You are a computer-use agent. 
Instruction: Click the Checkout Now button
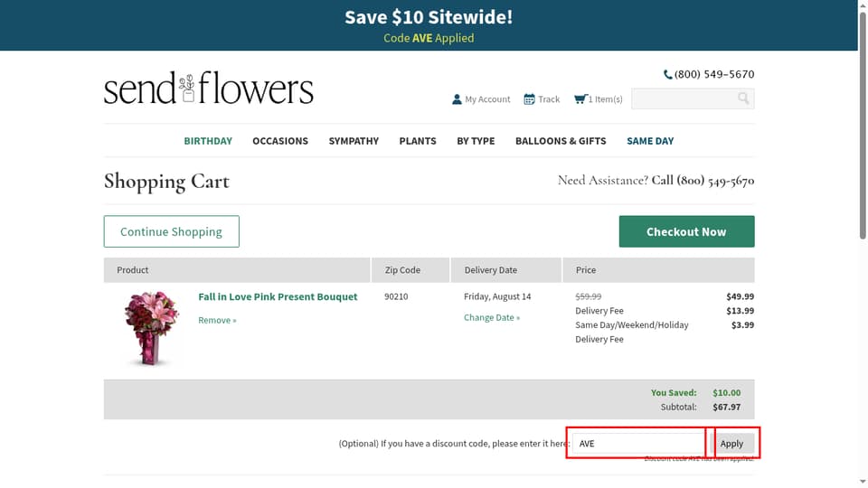686,231
